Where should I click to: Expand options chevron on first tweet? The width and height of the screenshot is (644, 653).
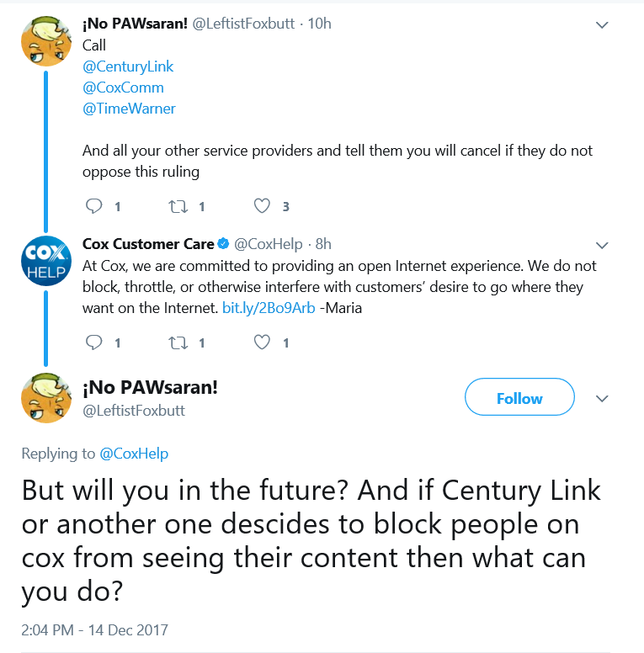coord(602,25)
